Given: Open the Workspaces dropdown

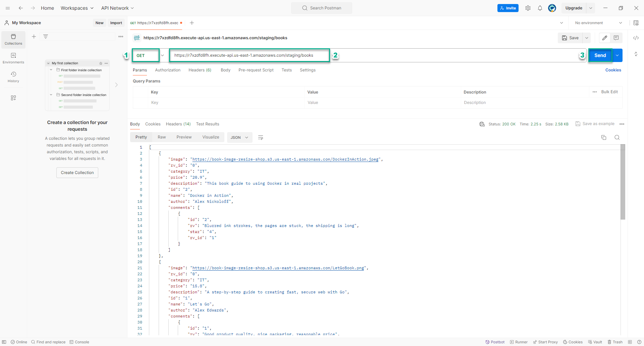Looking at the screenshot, I should pos(77,8).
